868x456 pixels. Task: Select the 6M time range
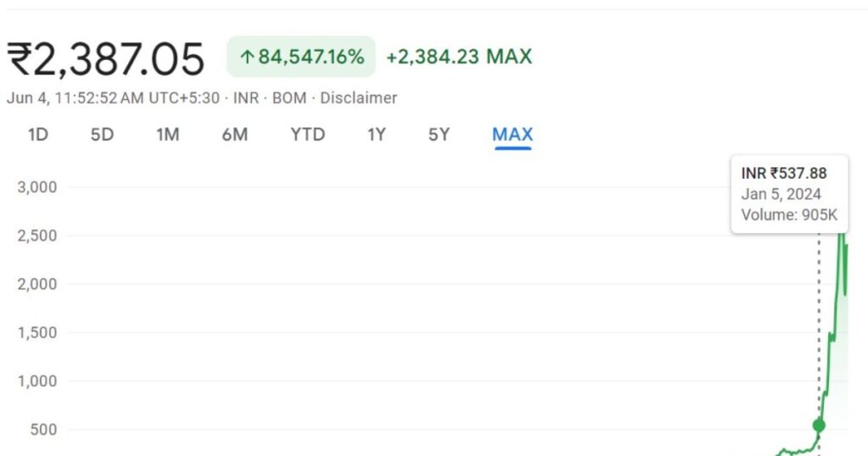tap(234, 135)
